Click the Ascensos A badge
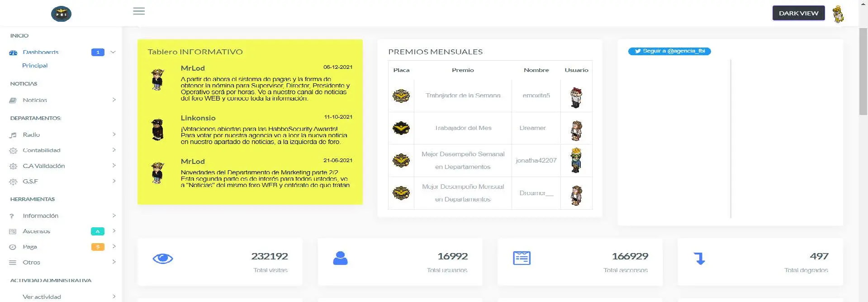Image resolution: width=868 pixels, height=302 pixels. [98, 231]
